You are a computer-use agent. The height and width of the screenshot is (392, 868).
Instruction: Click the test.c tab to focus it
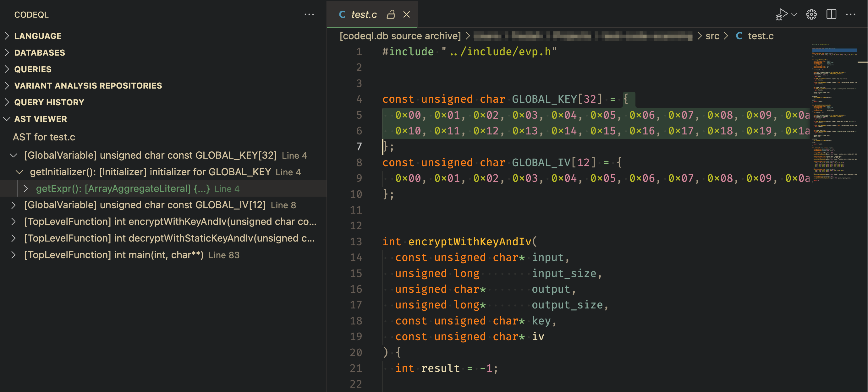tap(365, 14)
